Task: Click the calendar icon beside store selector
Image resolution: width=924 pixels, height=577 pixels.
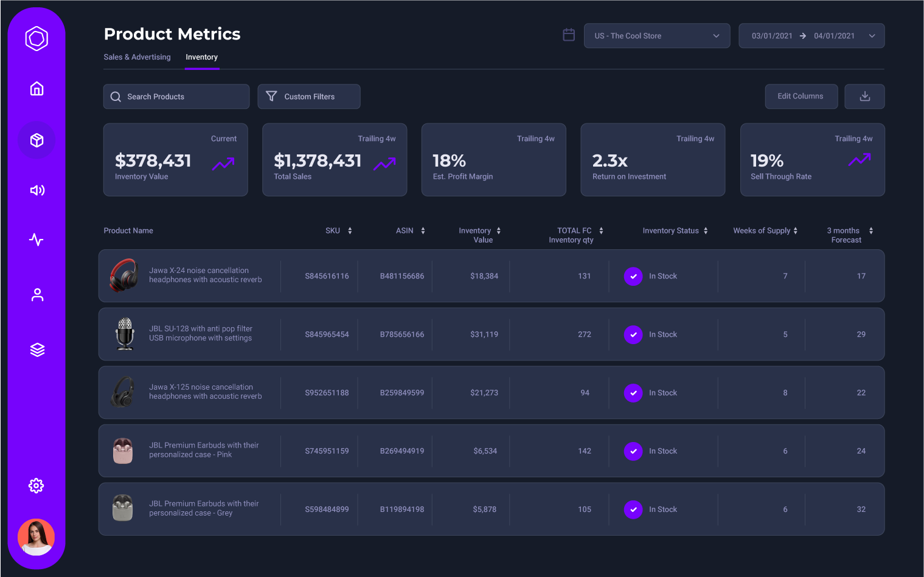Action: pos(569,35)
